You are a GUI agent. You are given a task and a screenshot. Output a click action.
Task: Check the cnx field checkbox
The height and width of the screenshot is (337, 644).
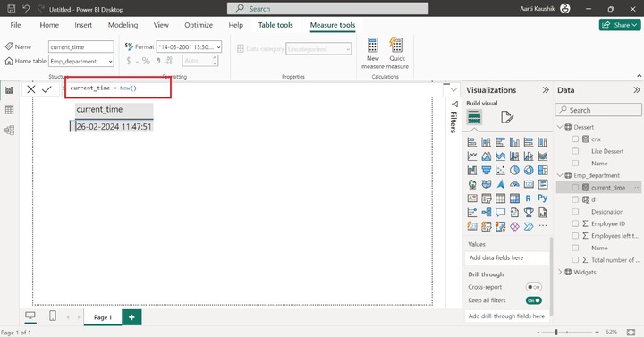point(575,139)
